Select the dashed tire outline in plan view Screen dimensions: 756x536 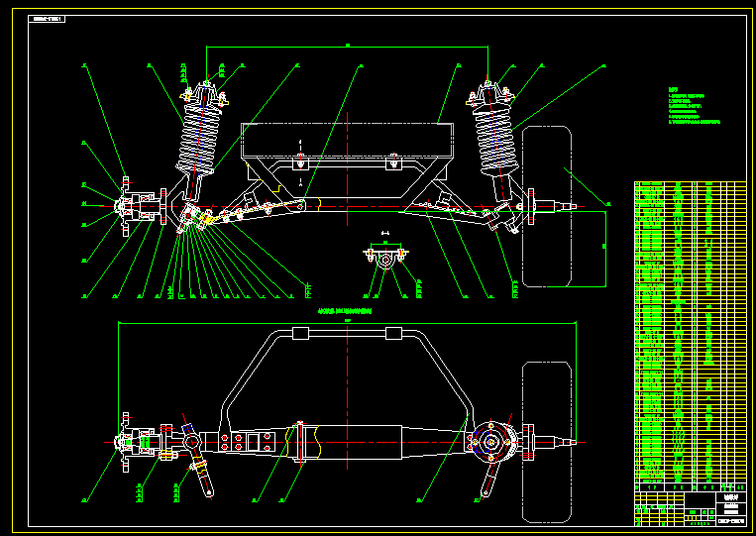click(x=547, y=442)
